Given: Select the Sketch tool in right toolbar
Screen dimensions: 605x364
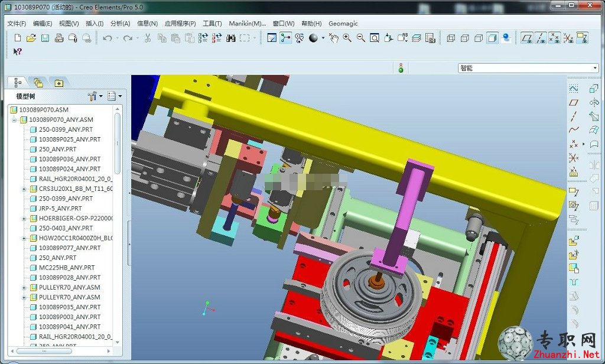Looking at the screenshot, I should coord(573,89).
